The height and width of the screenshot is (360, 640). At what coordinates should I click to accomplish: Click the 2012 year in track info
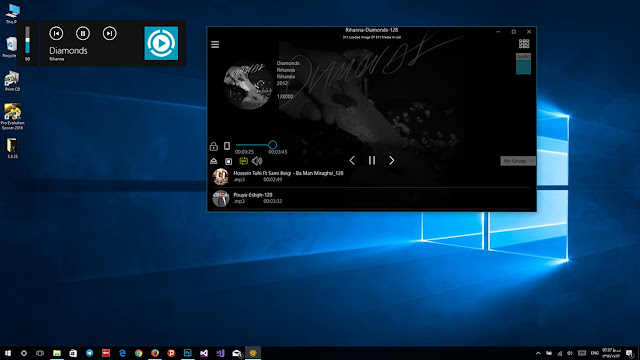tap(282, 83)
